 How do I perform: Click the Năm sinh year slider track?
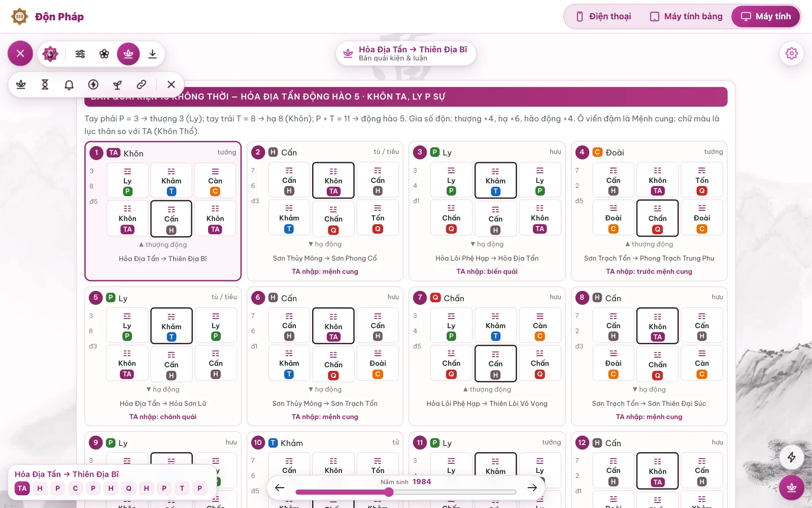406,492
